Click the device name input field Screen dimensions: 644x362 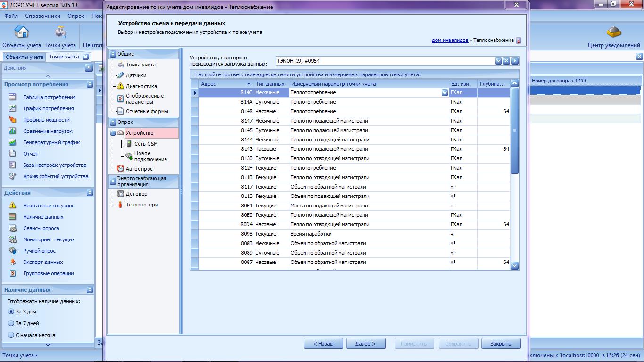point(384,61)
